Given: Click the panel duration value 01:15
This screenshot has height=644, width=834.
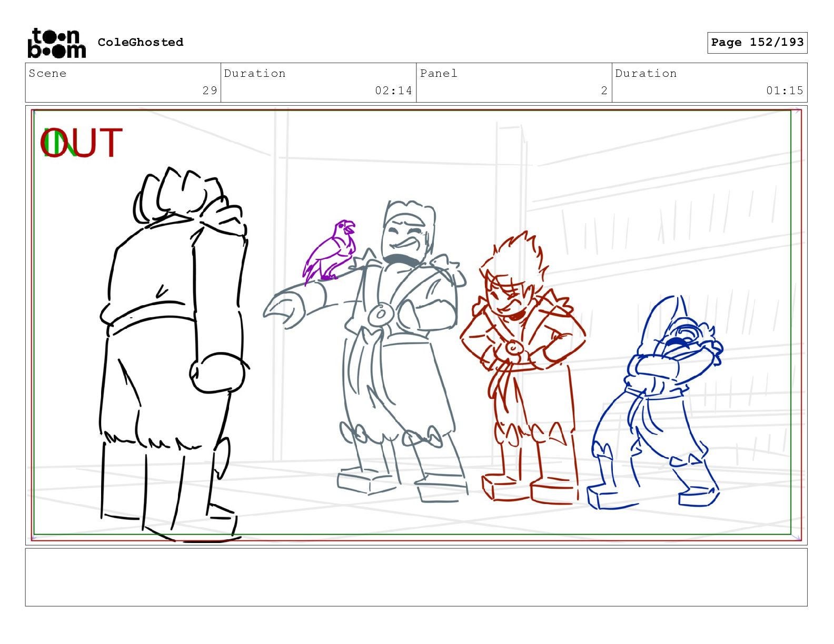Looking at the screenshot, I should (x=785, y=90).
